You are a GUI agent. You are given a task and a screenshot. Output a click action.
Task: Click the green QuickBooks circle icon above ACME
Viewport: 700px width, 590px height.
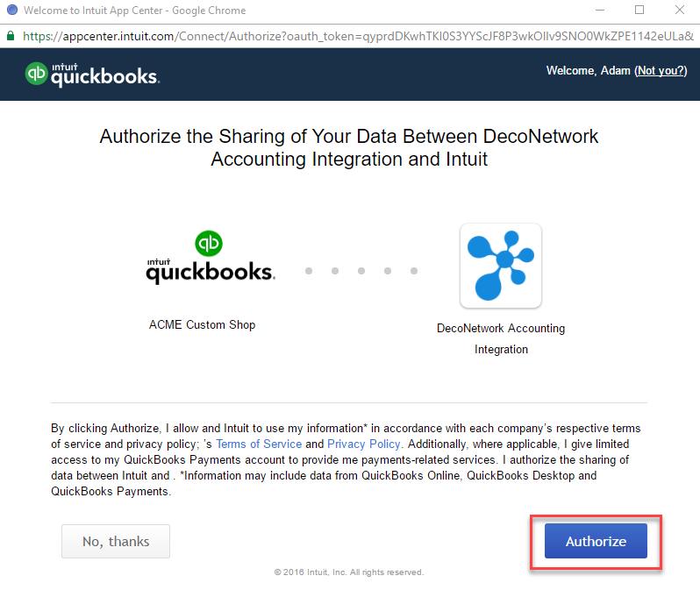(209, 243)
